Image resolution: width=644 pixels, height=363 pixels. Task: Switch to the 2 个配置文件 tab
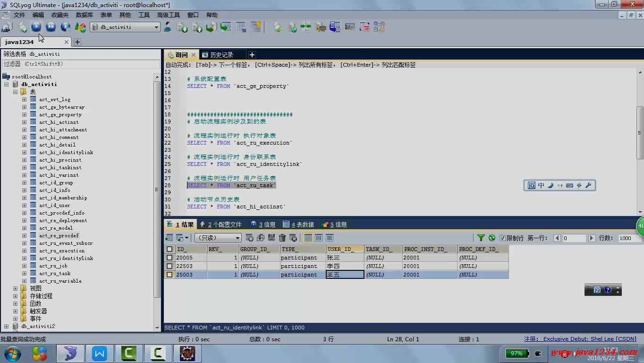pyautogui.click(x=221, y=225)
